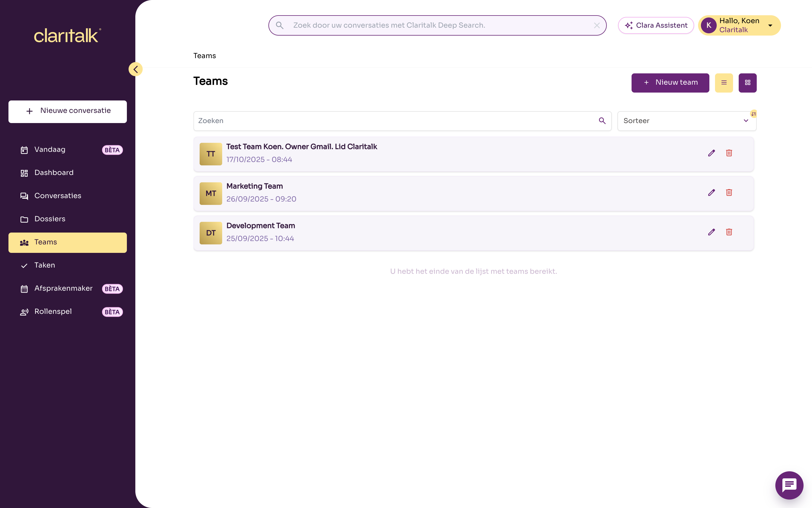Viewport: 812px width, 508px height.
Task: Open Taken in the sidebar
Action: click(68, 265)
